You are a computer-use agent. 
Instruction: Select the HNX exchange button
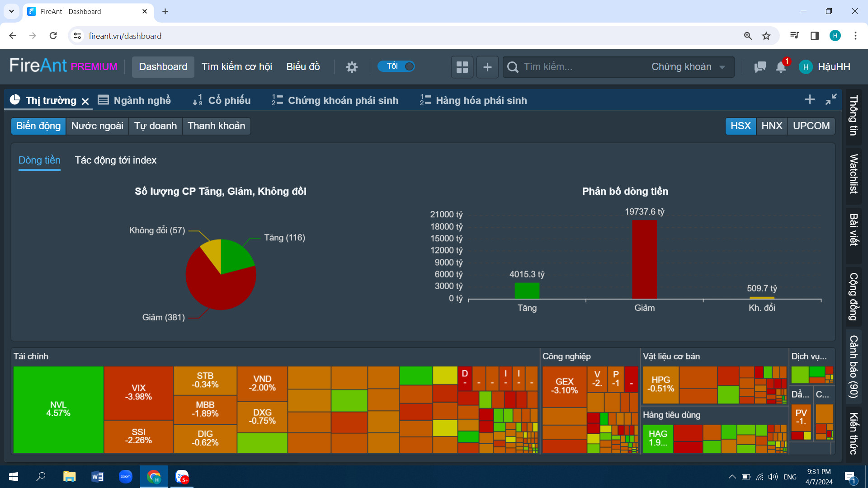pyautogui.click(x=771, y=126)
